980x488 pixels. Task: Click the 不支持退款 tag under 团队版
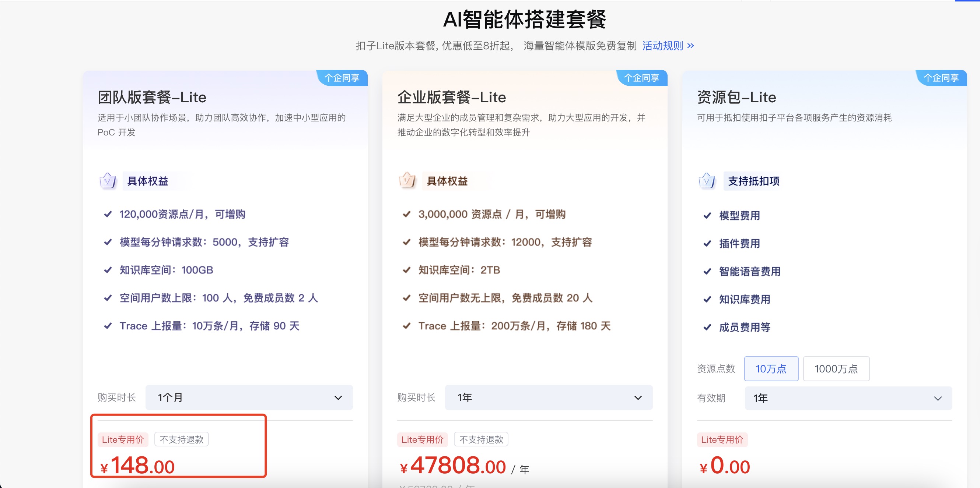(182, 440)
